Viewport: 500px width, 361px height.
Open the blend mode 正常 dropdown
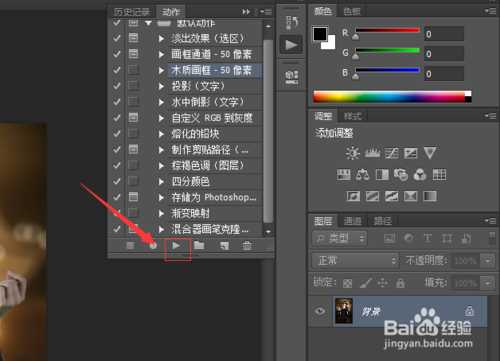[355, 260]
